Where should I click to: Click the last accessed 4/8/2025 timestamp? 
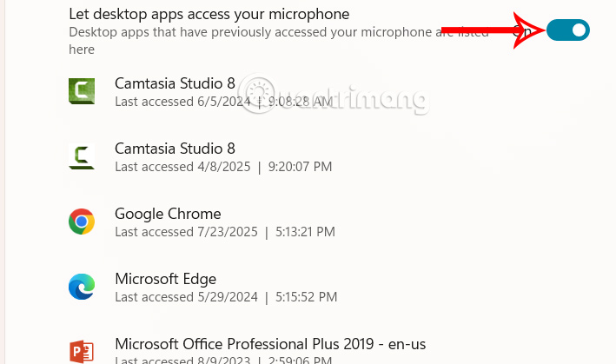223,167
